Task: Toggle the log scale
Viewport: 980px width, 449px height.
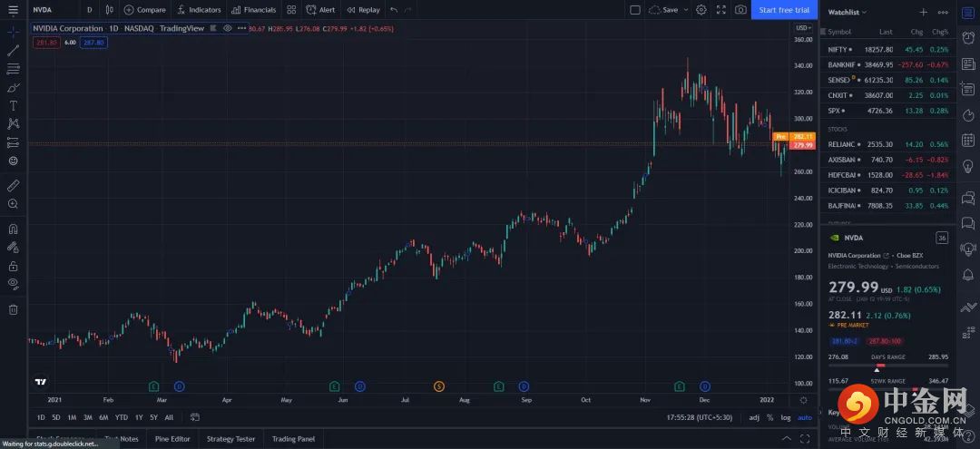Action: tap(786, 417)
